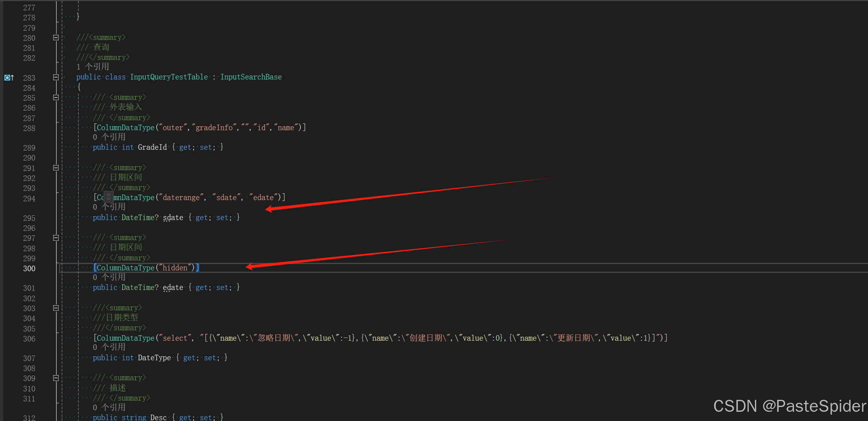Open '0 个引用' CodeLens above DateType
Image resolution: width=868 pixels, height=421 pixels.
109,347
